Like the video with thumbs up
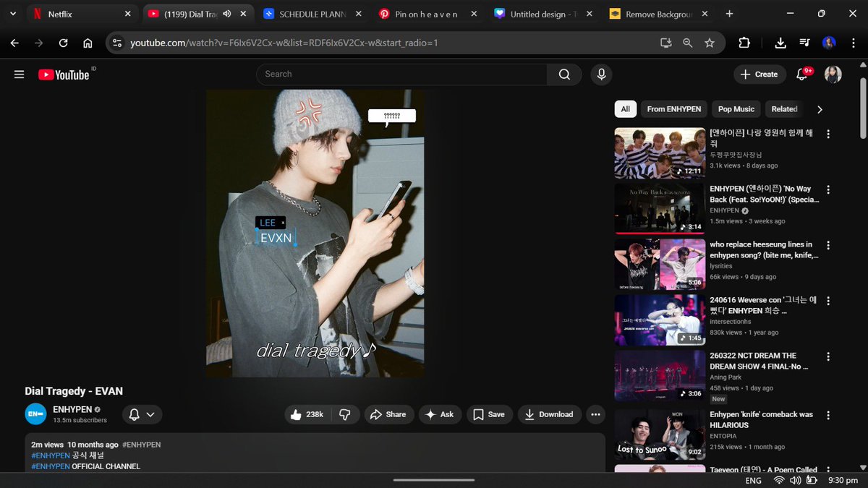This screenshot has height=488, width=868. click(x=307, y=414)
